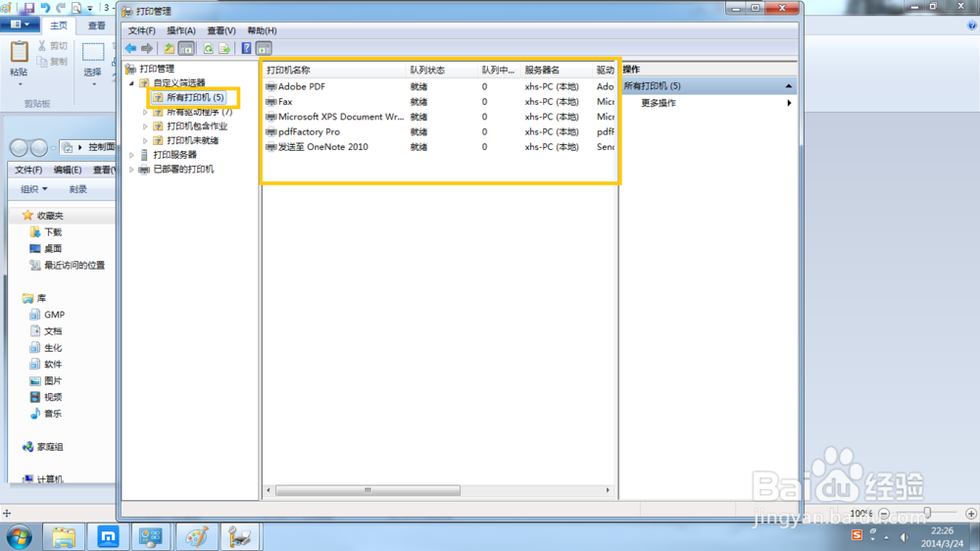The image size is (980, 551).
Task: Sort by 打印机名称 column header
Action: tap(334, 70)
